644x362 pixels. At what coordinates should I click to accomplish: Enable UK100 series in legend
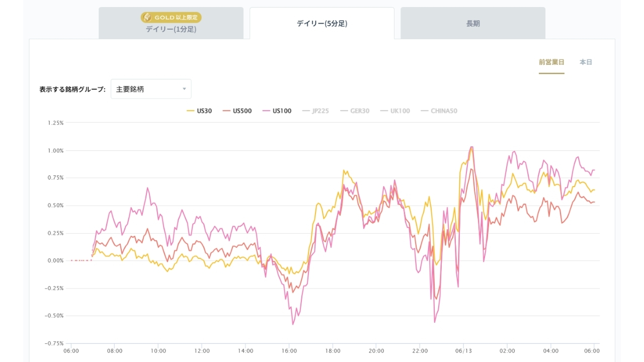[x=395, y=111]
